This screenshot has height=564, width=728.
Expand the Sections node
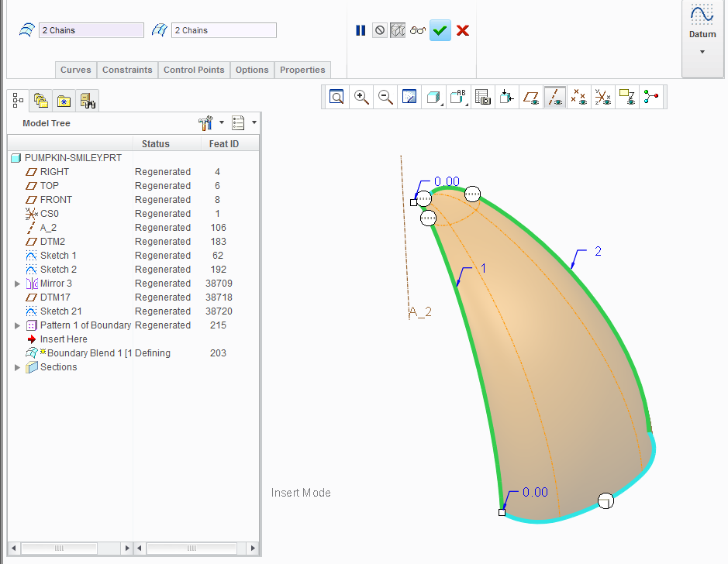pos(17,367)
